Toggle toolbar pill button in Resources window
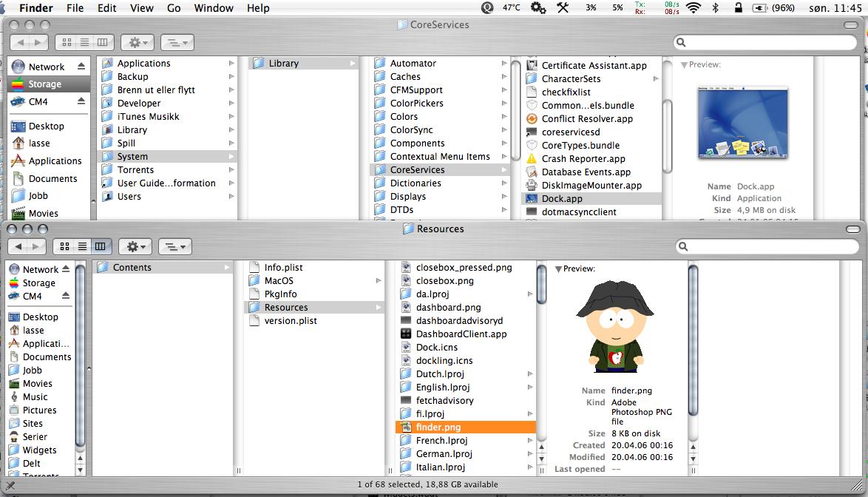 coord(853,229)
